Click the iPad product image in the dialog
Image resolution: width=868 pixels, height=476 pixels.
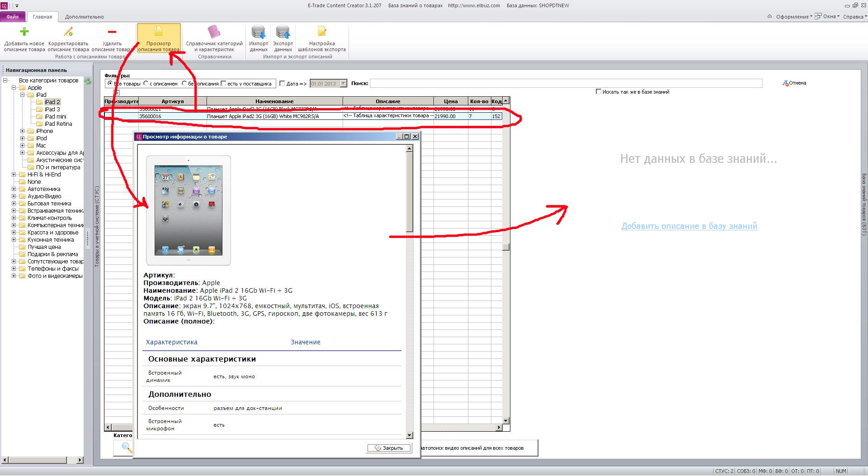pos(189,210)
